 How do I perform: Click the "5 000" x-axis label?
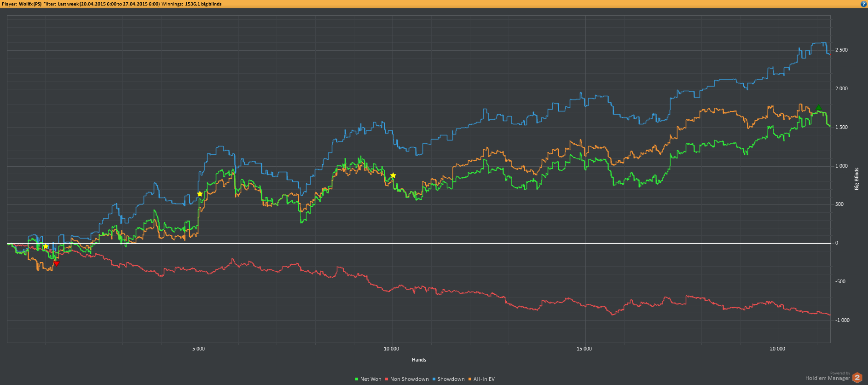199,349
